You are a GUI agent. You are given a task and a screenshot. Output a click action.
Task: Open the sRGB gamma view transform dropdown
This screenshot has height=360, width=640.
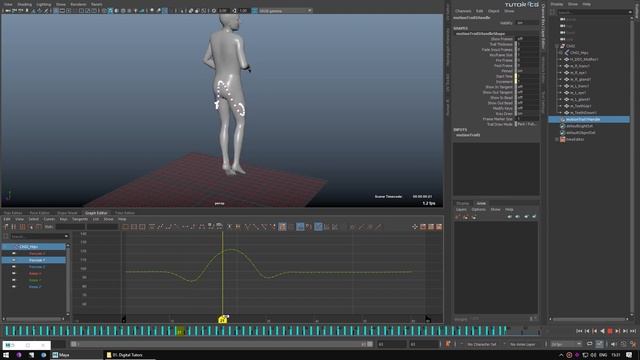285,11
